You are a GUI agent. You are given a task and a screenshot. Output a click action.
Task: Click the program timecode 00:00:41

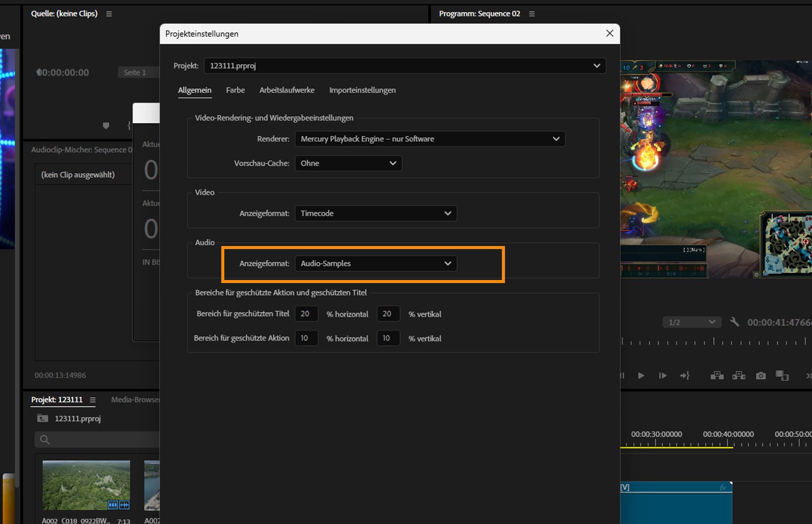click(779, 322)
